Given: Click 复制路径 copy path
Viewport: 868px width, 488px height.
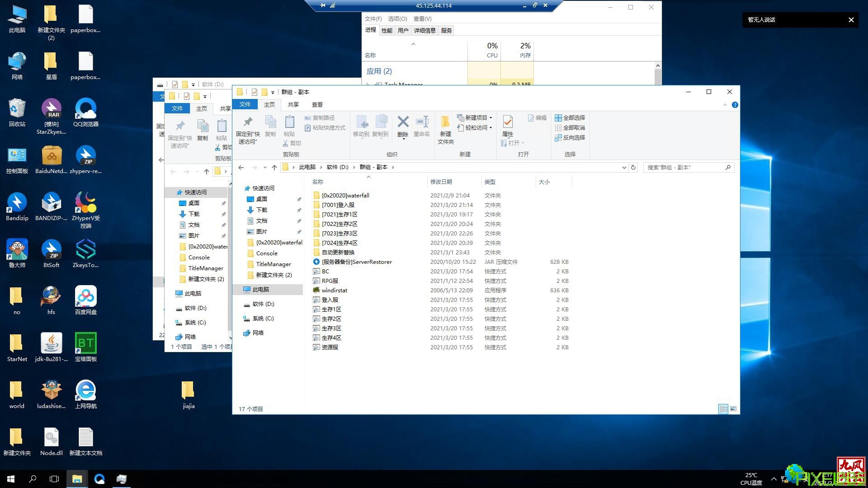Looking at the screenshot, I should [319, 118].
